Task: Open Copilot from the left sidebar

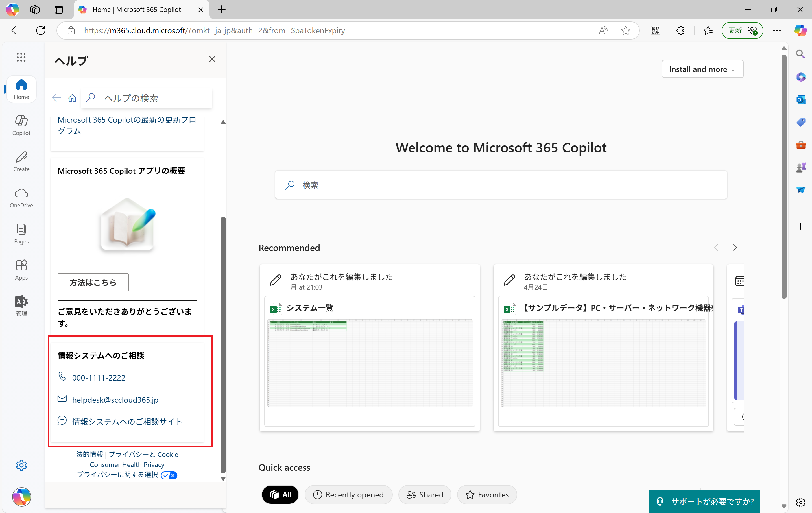Action: [21, 125]
